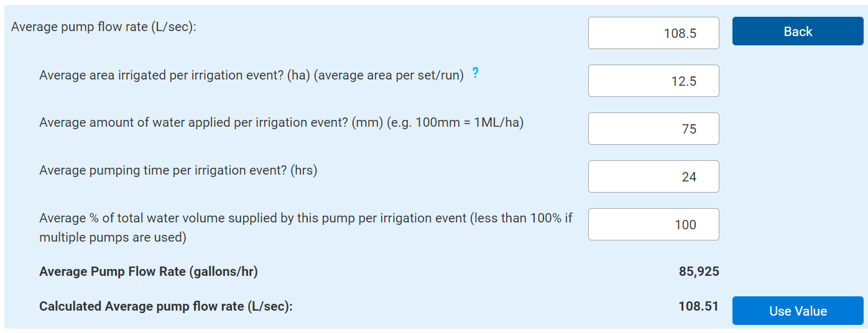Click the Back button
The height and width of the screenshot is (333, 868).
798,32
